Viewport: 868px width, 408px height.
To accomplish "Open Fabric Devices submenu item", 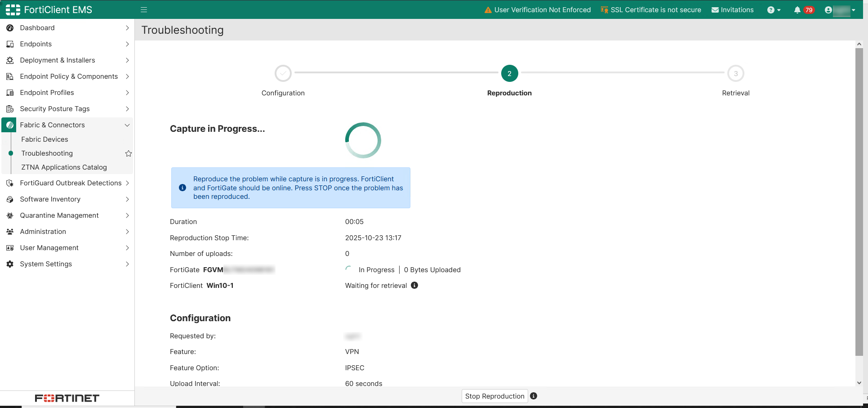I will (45, 139).
